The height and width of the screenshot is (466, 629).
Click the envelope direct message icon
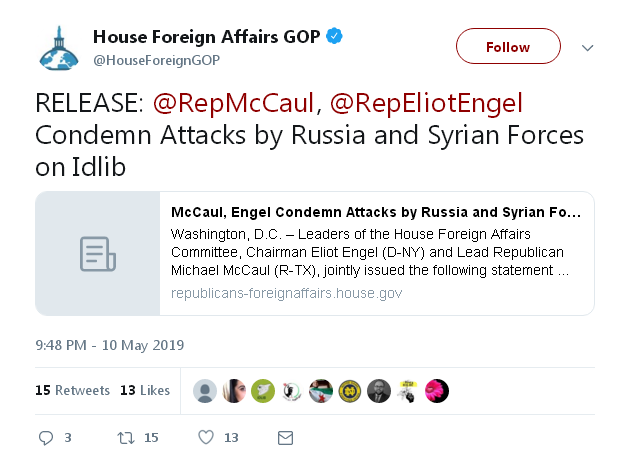285,438
